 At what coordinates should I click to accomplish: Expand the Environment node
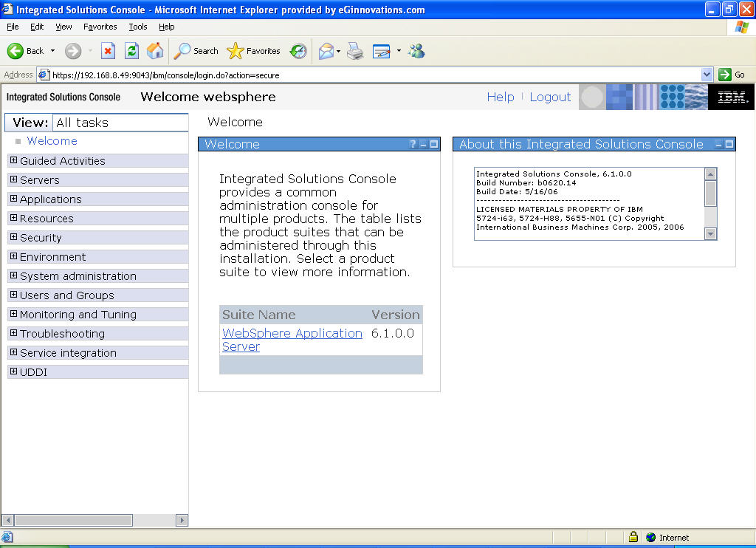(x=13, y=256)
